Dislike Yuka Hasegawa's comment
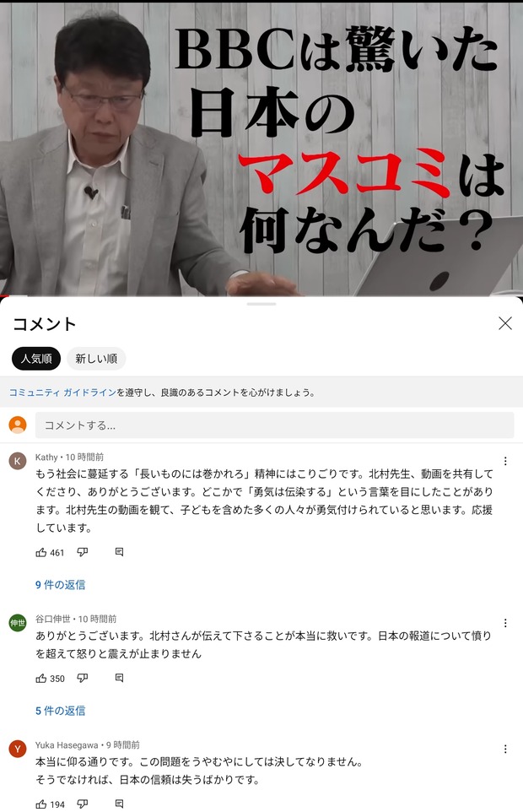This screenshot has width=523, height=812. point(83,804)
